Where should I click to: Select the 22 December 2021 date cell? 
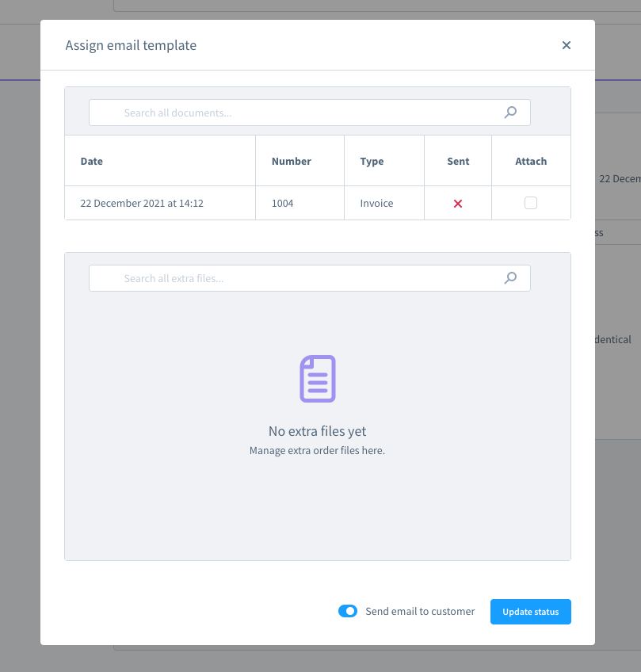[142, 204]
